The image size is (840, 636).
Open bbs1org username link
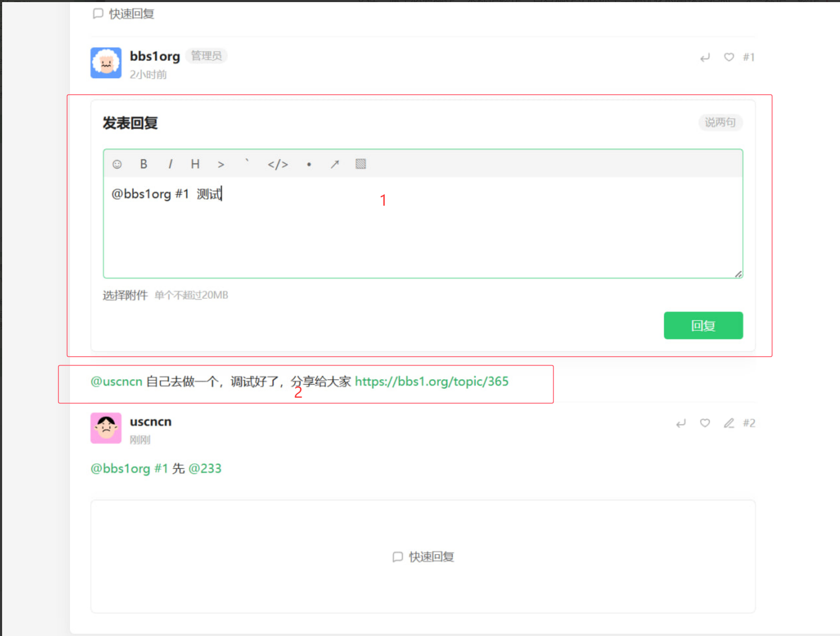155,56
